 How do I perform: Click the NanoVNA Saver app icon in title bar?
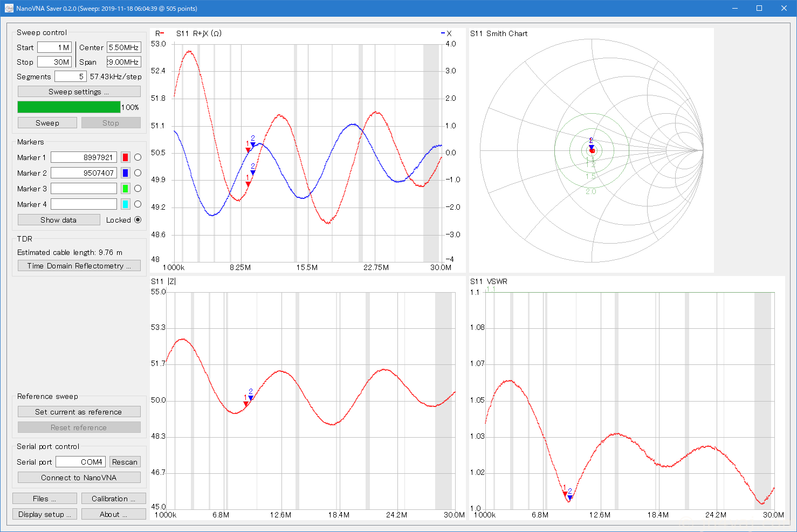tap(9, 8)
